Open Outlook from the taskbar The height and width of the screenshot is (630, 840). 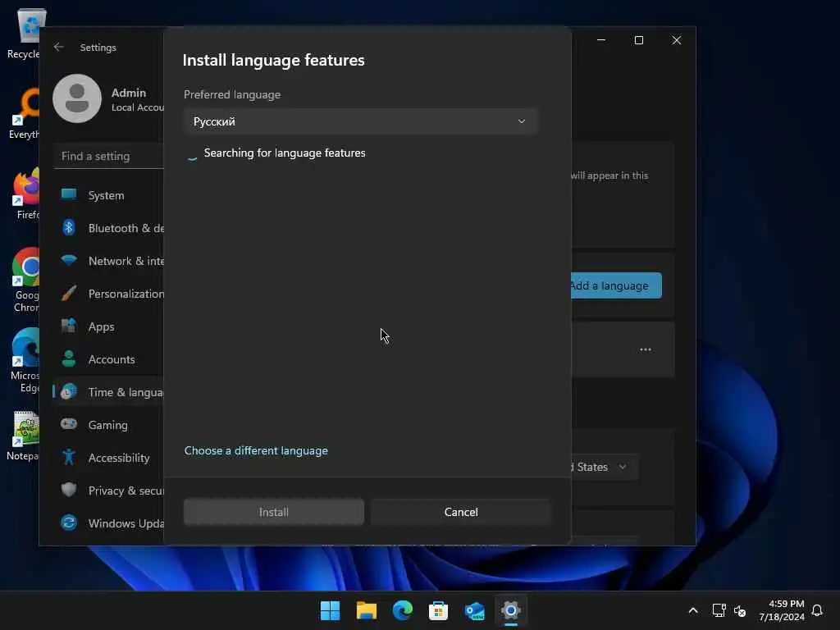point(475,610)
